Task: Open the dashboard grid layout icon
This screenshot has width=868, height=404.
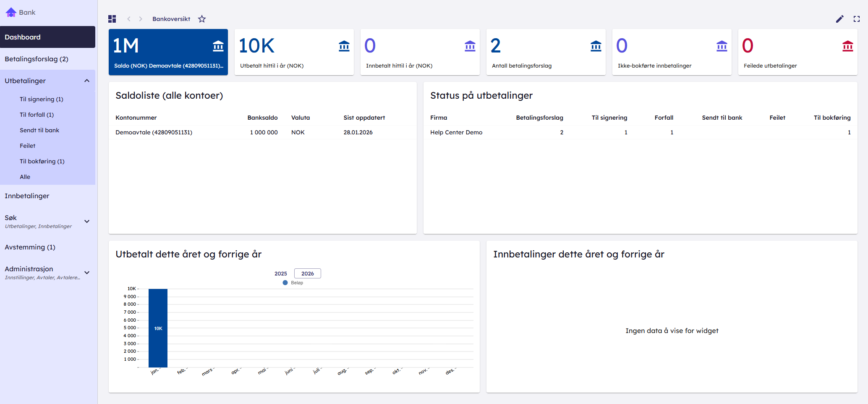Action: [112, 19]
